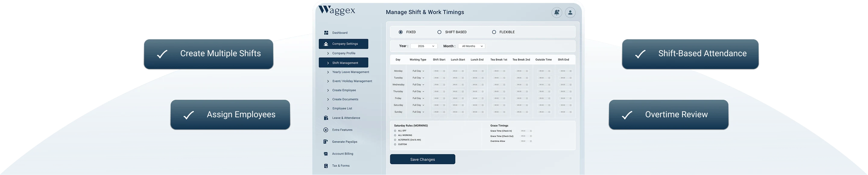
Task: Open Create Employee submenu item
Action: pyautogui.click(x=344, y=90)
